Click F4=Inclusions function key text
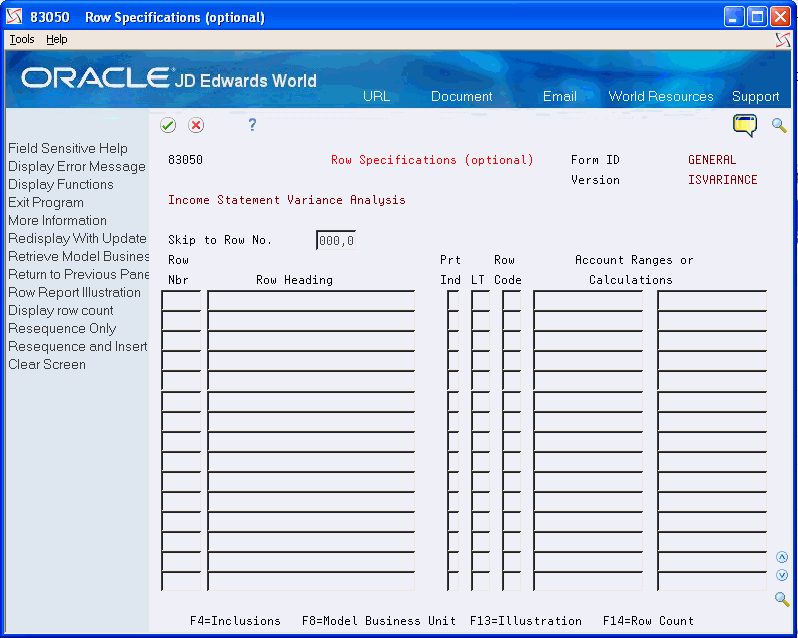 [235, 621]
